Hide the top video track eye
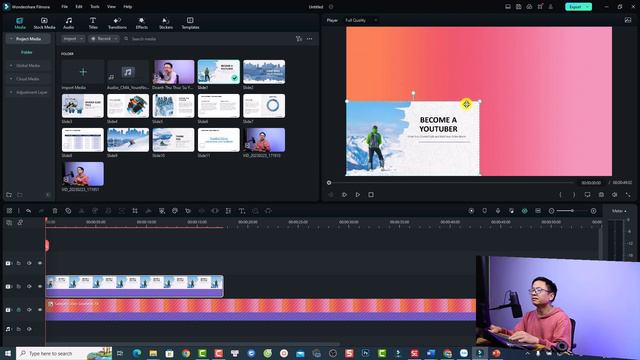The height and width of the screenshot is (360, 640). (x=40, y=263)
